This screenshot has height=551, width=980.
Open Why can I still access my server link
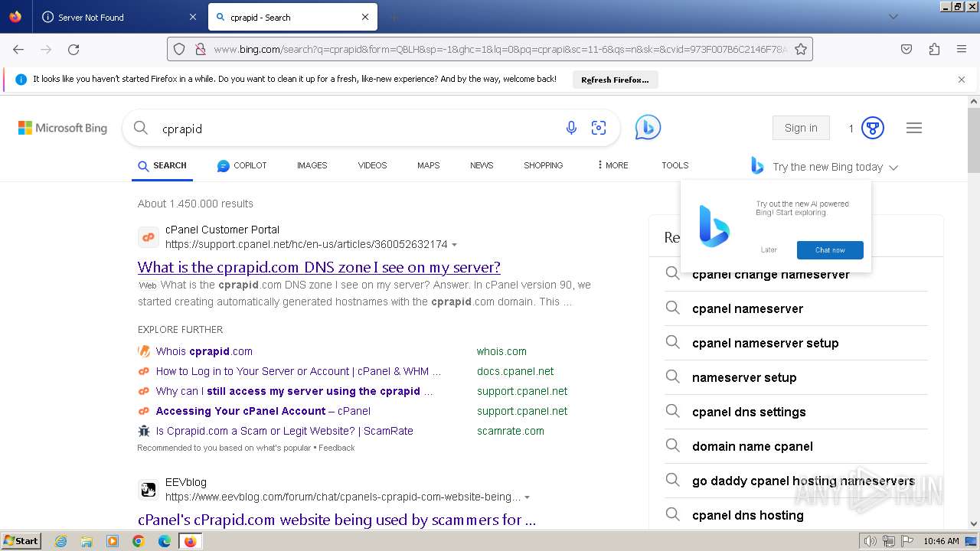click(x=295, y=391)
